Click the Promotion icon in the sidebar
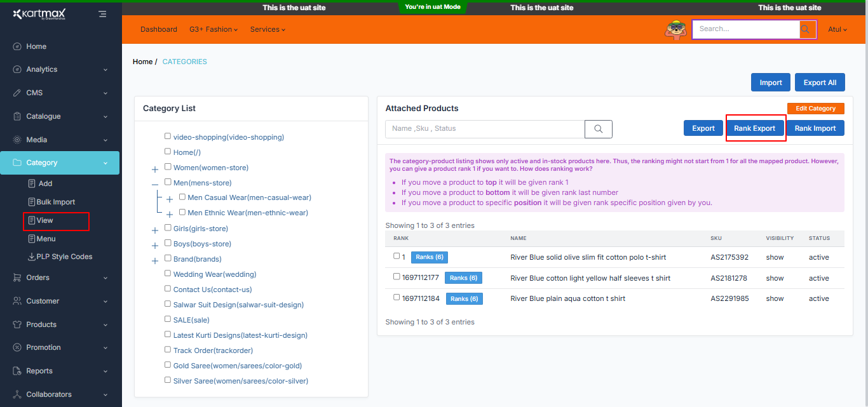The height and width of the screenshot is (407, 868). click(17, 347)
